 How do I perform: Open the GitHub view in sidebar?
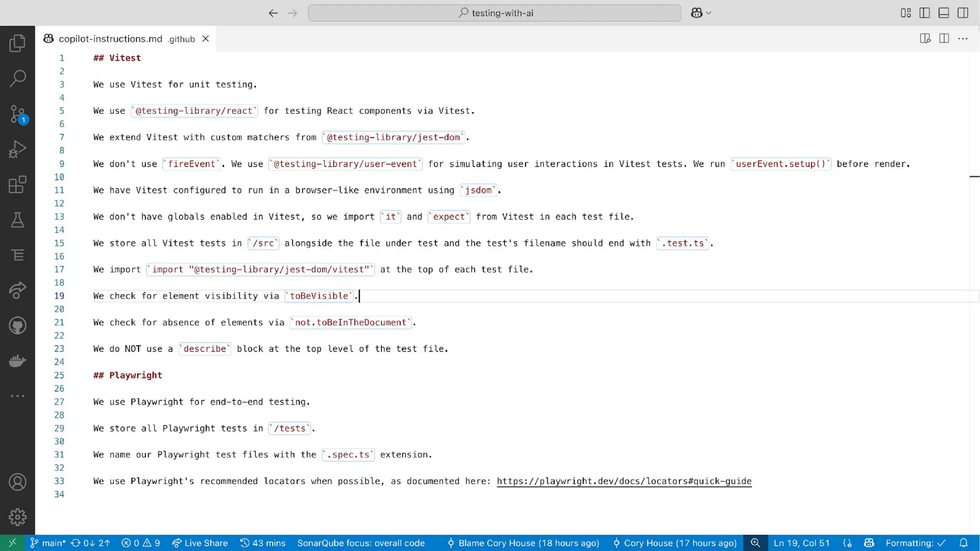point(17,326)
